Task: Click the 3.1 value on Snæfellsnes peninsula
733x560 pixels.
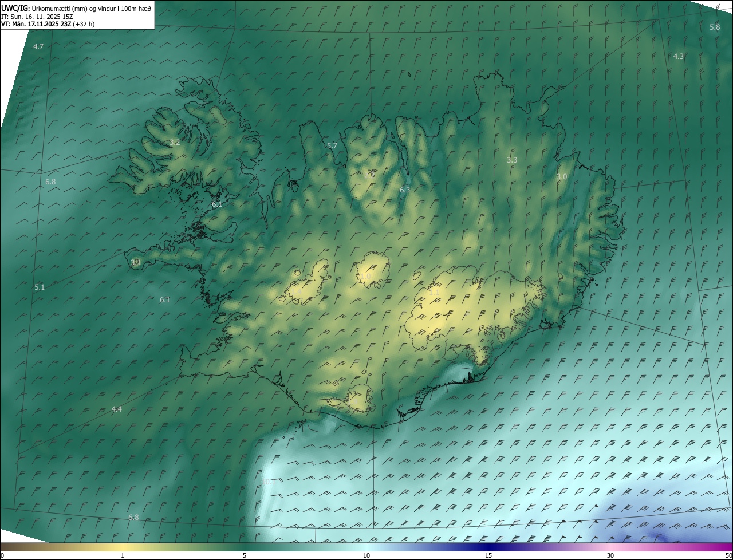Action: pos(135,262)
